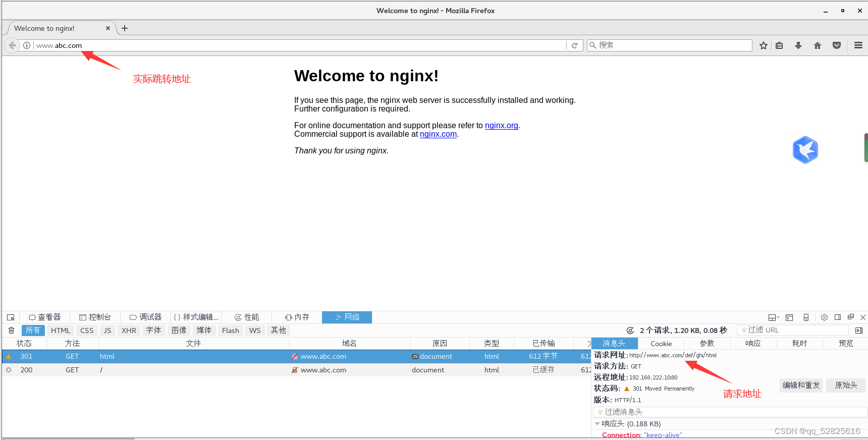Reload the page with the refresh icon
The height and width of the screenshot is (440, 868).
[x=574, y=45]
